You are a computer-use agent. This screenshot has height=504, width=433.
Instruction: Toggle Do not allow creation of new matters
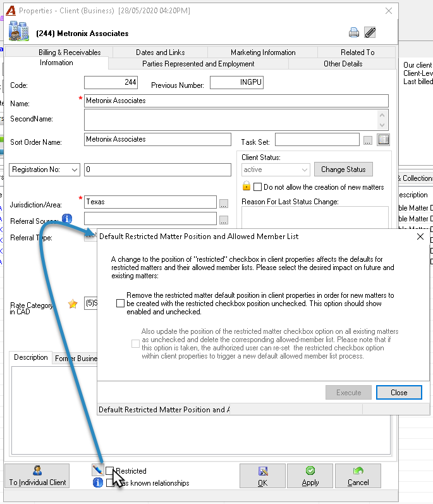[x=257, y=187]
